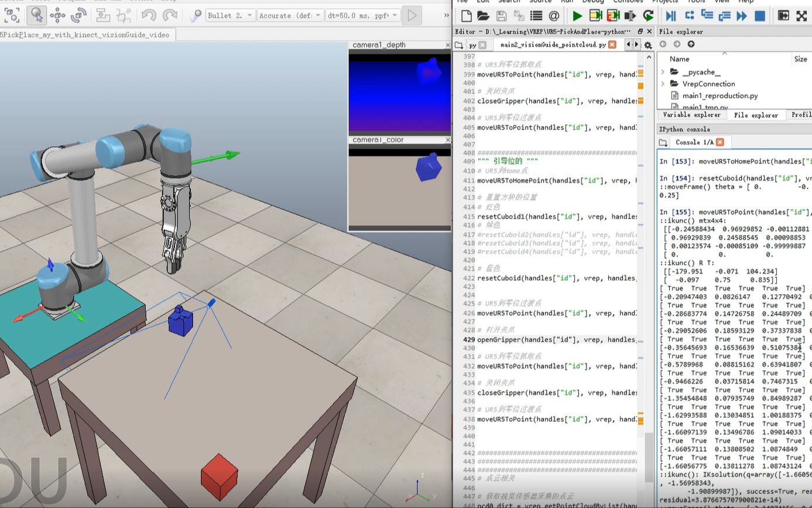The width and height of the screenshot is (812, 508).
Task: Select the main1_reproduction.py file
Action: click(720, 96)
